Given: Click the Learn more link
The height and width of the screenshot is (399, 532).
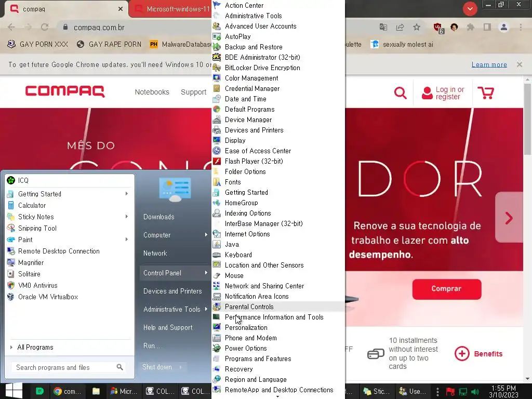Looking at the screenshot, I should 489,64.
